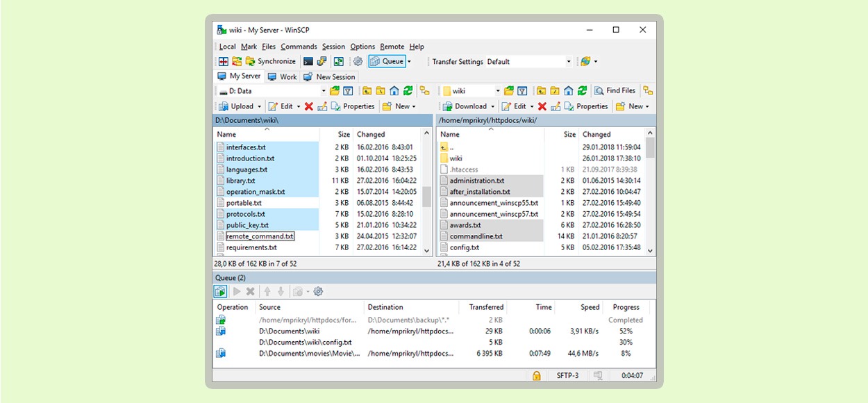Viewport: 868px width, 403px height.
Task: Click the globe updates icon in top toolbar
Action: coord(585,61)
